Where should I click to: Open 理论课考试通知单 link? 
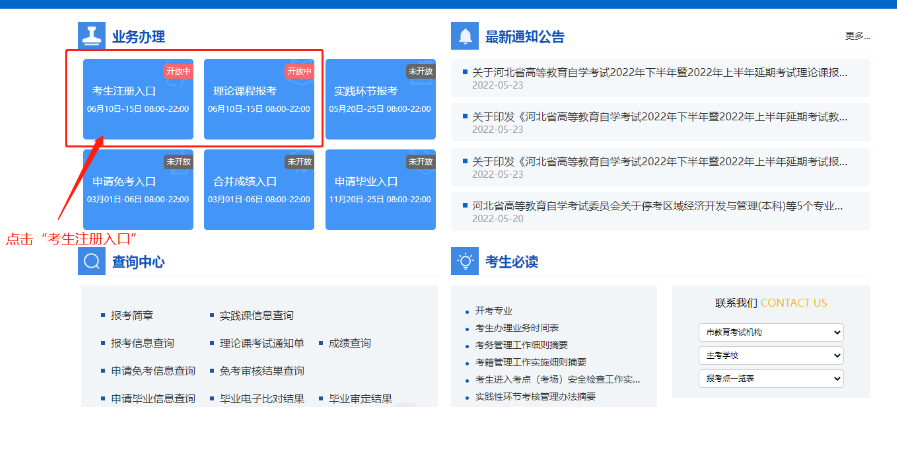262,343
